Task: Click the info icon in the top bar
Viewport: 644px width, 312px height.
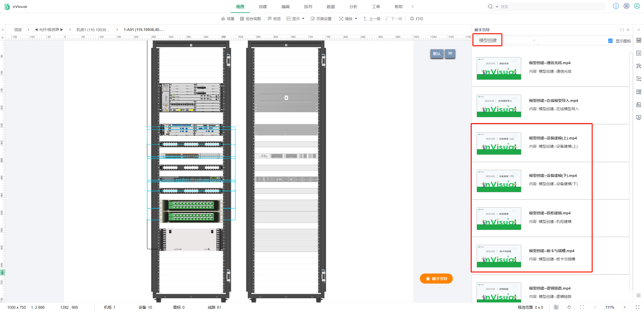Action: pyautogui.click(x=616, y=6)
